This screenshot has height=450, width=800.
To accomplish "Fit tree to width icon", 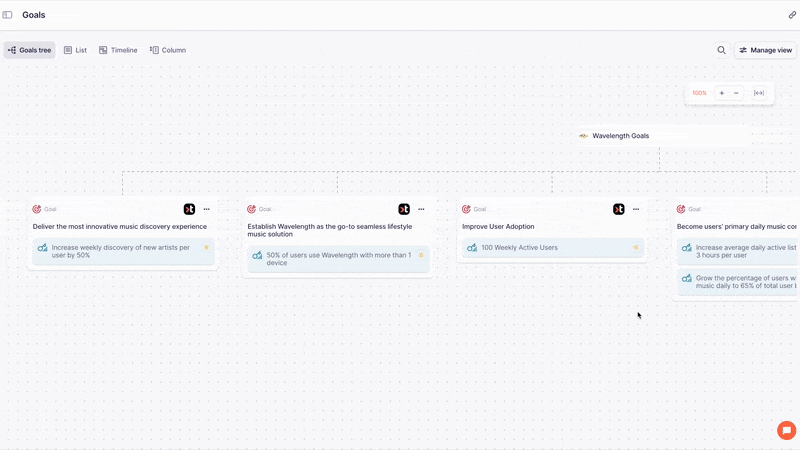I will point(759,93).
